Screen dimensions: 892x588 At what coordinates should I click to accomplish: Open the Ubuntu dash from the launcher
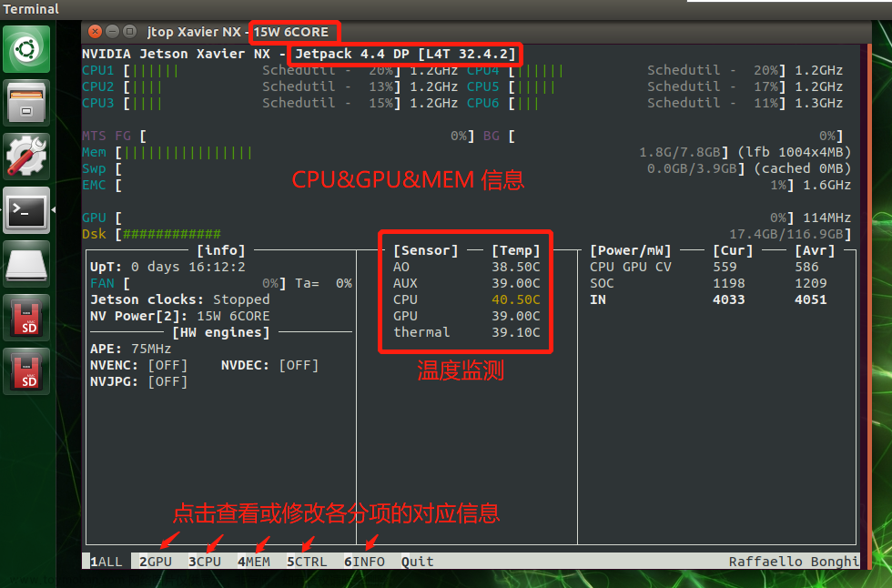[x=26, y=49]
